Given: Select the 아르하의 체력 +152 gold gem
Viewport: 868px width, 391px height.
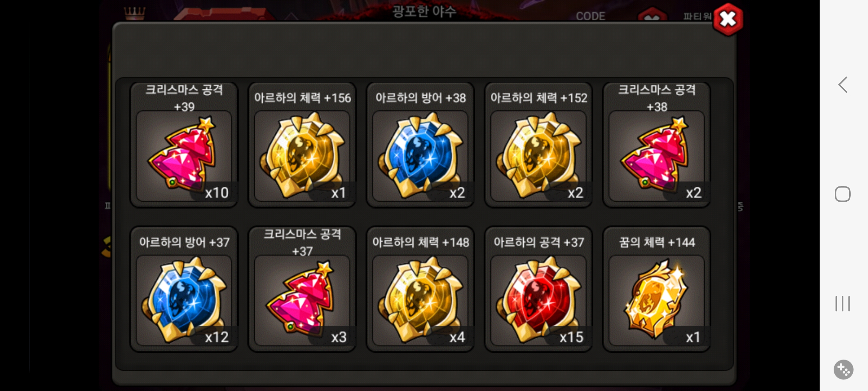Looking at the screenshot, I should [539, 145].
